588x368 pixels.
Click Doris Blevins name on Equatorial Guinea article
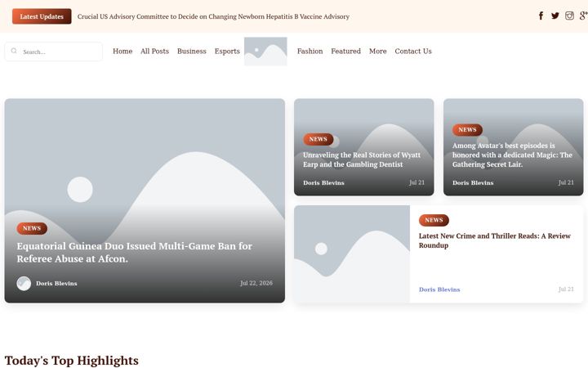click(56, 284)
